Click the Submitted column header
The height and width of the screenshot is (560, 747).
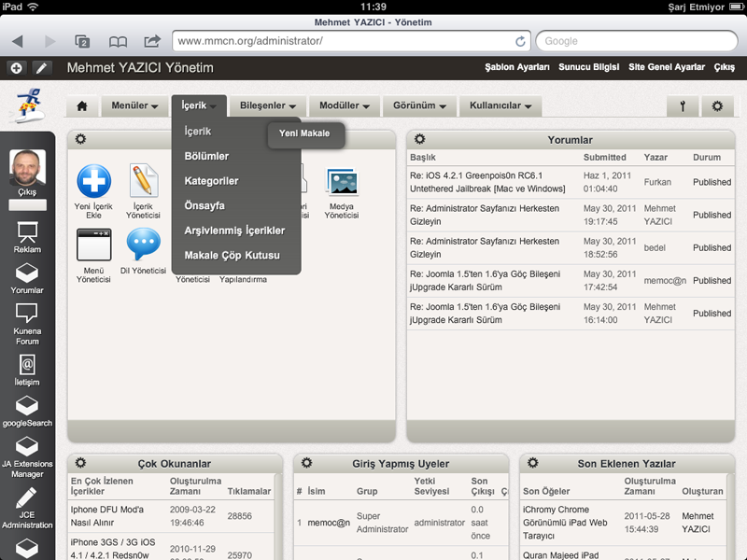(x=604, y=157)
